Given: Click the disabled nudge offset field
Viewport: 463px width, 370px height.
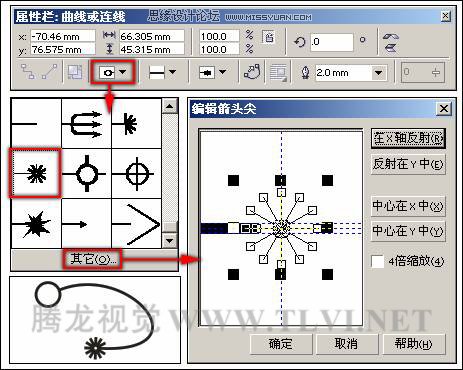Looking at the screenshot, I should coord(422,72).
